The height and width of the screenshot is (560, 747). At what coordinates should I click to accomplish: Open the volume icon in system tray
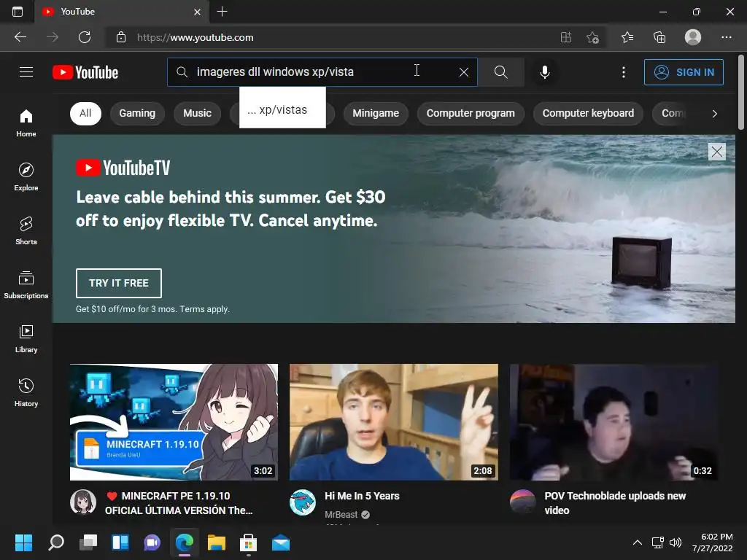[x=675, y=542]
